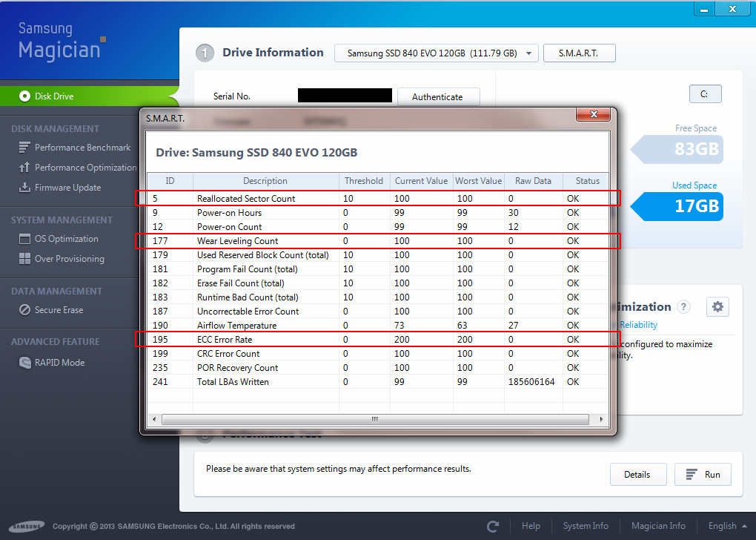
Task: Click the Firmware Update download icon
Action: coord(24,188)
